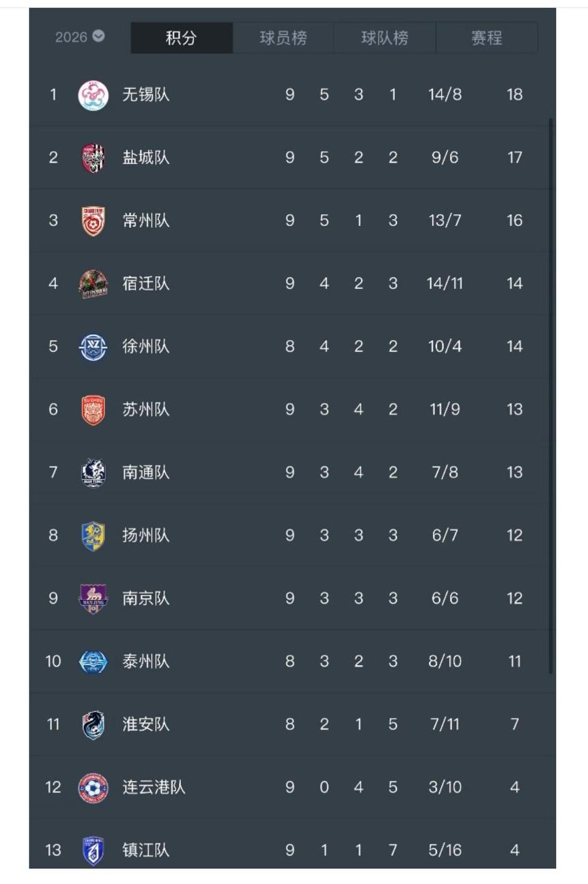Open the 宿迁队 team name link
Viewport: 588px width, 884px height.
coord(145,284)
